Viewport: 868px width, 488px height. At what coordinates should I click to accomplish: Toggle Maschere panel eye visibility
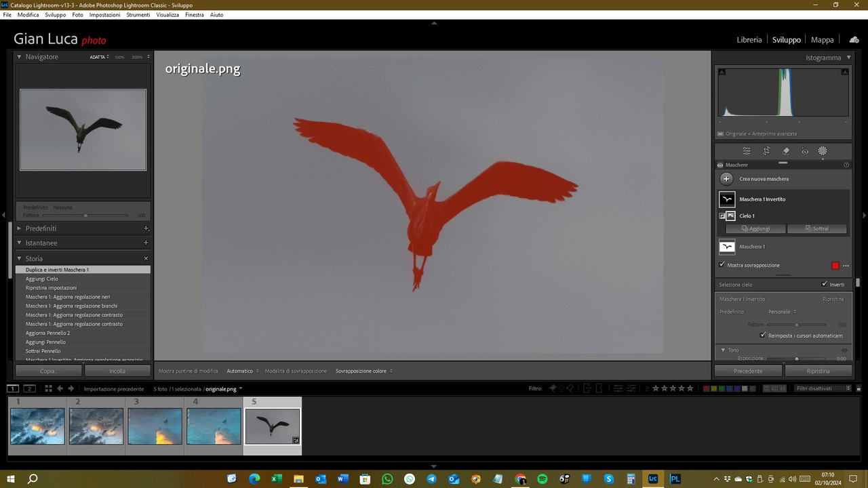click(x=720, y=165)
